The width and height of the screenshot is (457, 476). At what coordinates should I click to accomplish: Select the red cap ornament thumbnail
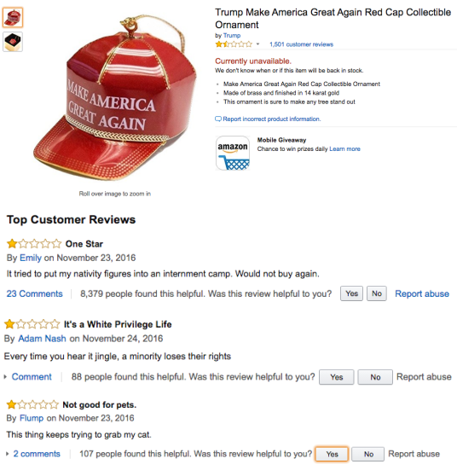(13, 18)
